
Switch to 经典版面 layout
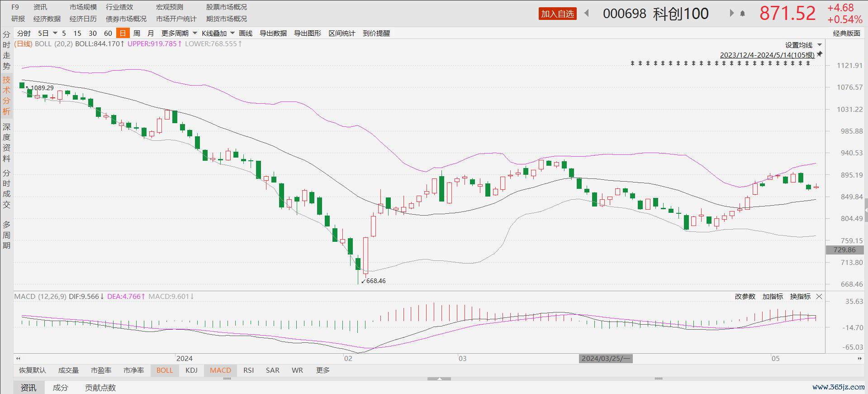pyautogui.click(x=847, y=33)
